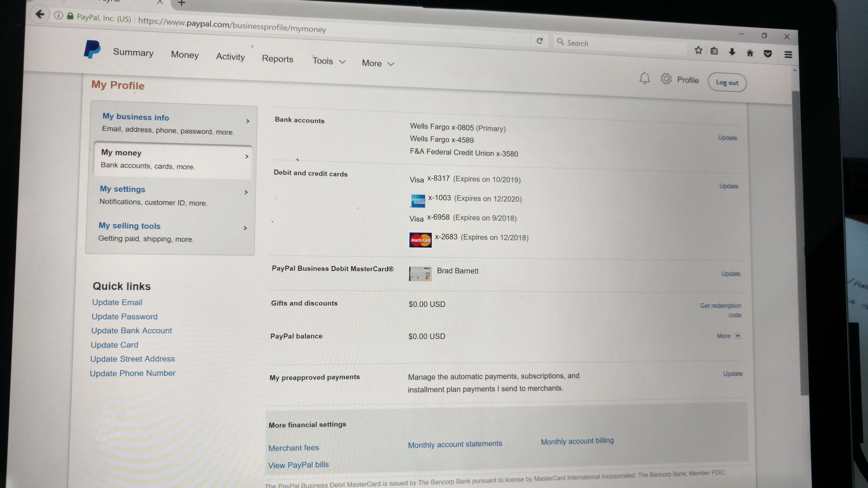Open More dropdown beside PayPal balance

(x=728, y=336)
